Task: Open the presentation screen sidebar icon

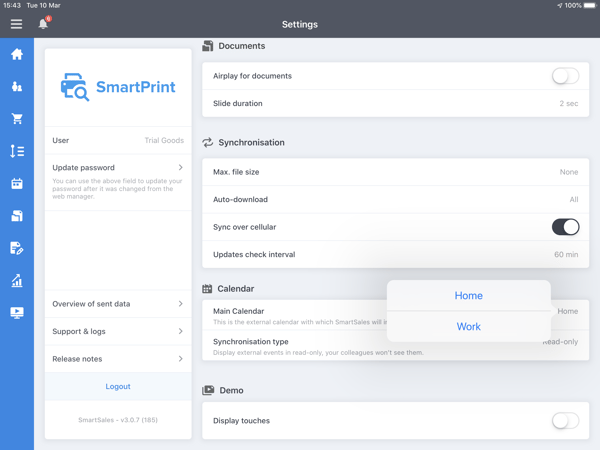Action: [17, 313]
